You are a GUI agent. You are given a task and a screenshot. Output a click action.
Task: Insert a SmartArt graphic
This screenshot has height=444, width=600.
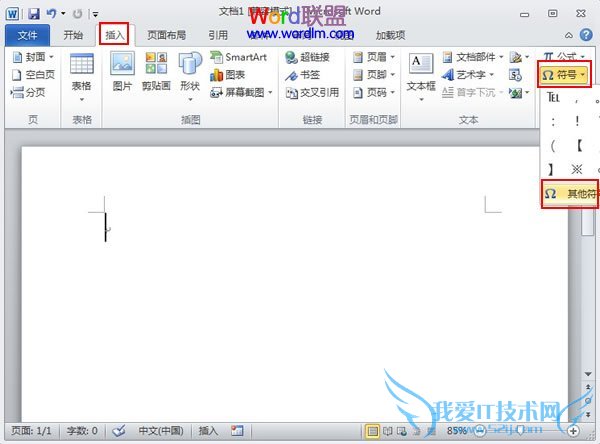click(x=238, y=57)
